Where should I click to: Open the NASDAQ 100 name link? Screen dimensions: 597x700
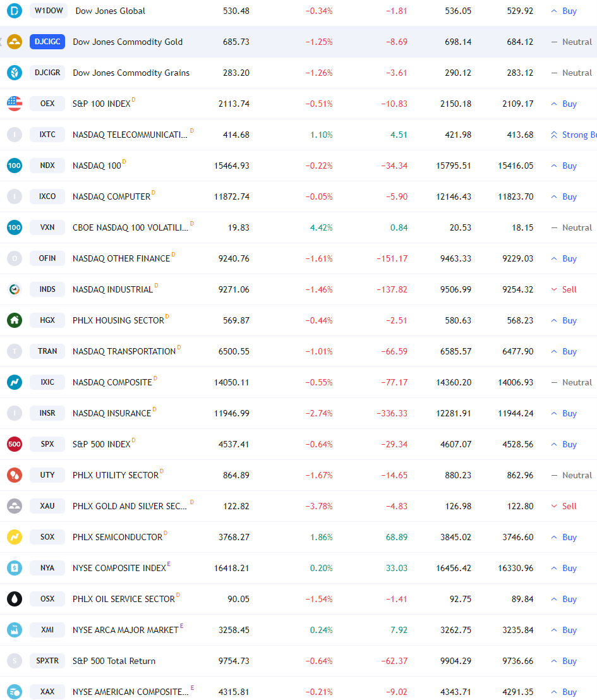[97, 166]
